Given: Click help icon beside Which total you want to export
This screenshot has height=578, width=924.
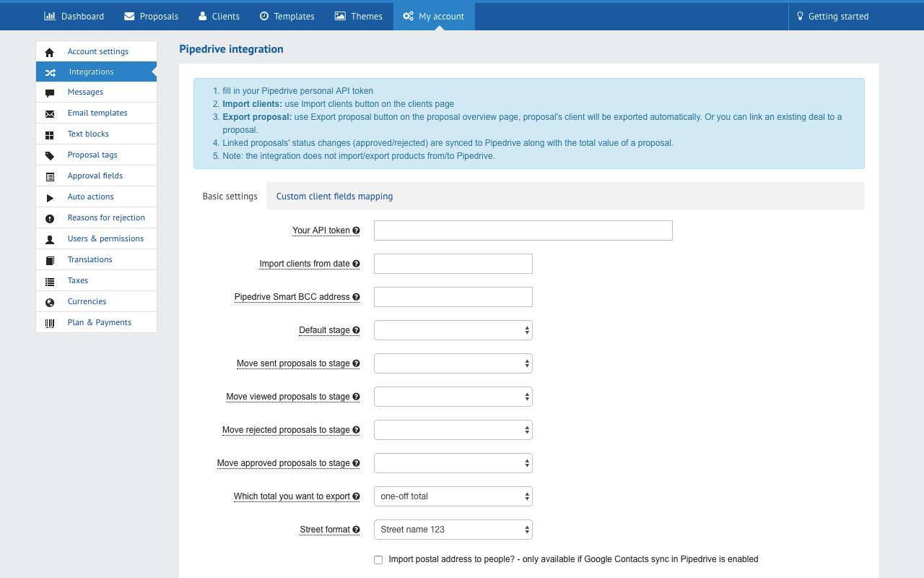Looking at the screenshot, I should pos(356,496).
